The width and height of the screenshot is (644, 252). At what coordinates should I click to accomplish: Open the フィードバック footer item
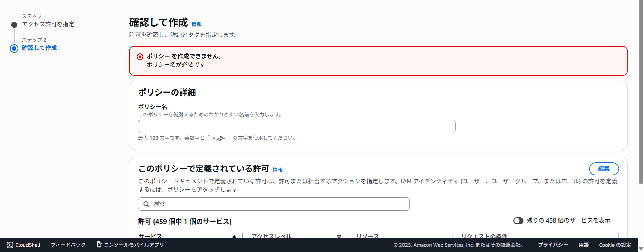coord(68,245)
